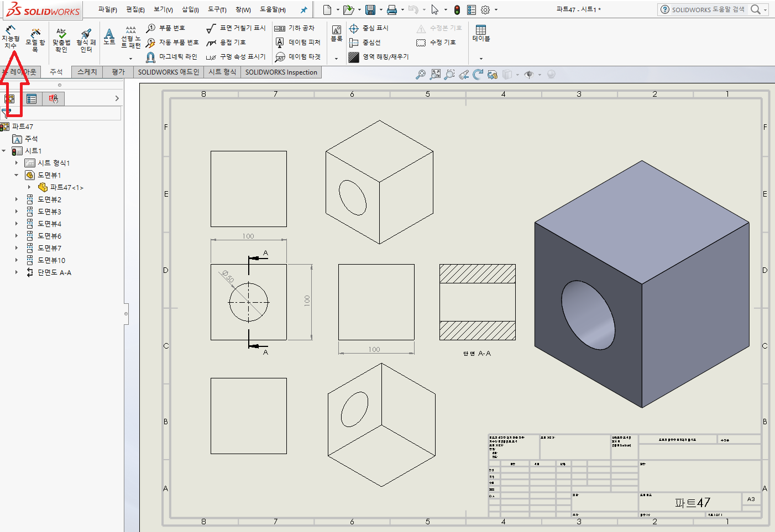Image resolution: width=775 pixels, height=532 pixels.
Task: Open the PropertyManager tab in the panel
Action: [32, 98]
